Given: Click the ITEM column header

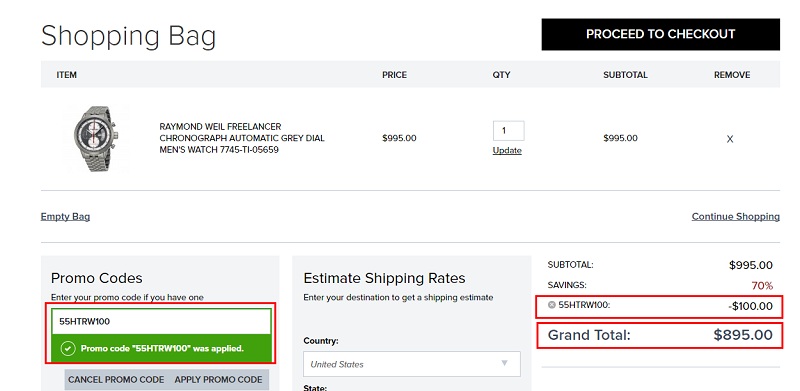Looking at the screenshot, I should pos(66,75).
